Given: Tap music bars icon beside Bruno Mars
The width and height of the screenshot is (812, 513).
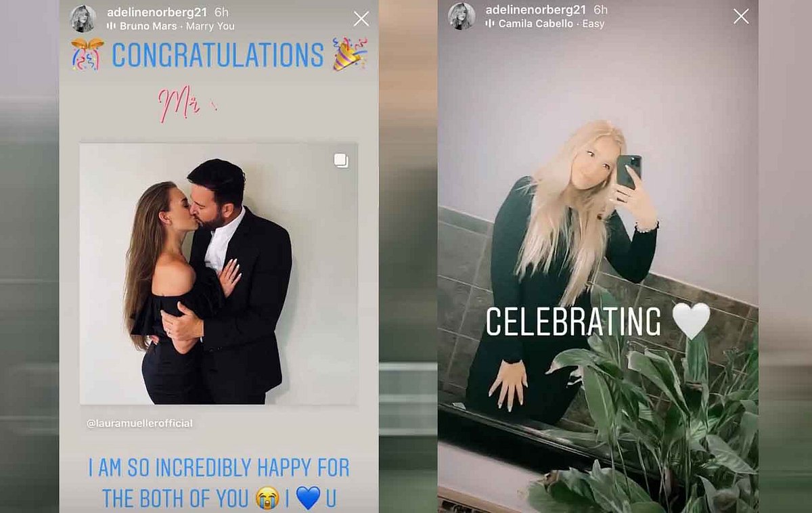Looking at the screenshot, I should 111,26.
